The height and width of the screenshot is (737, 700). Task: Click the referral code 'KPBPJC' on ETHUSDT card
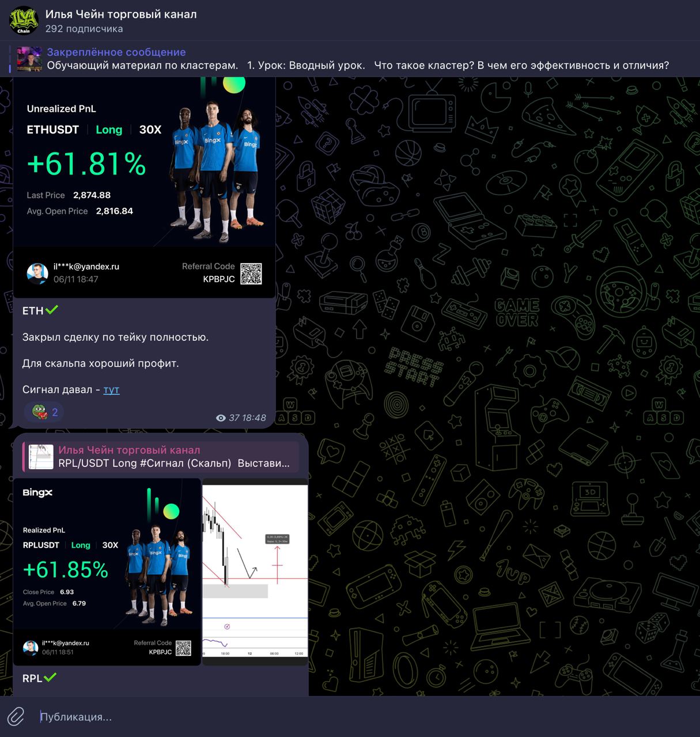[x=219, y=279]
